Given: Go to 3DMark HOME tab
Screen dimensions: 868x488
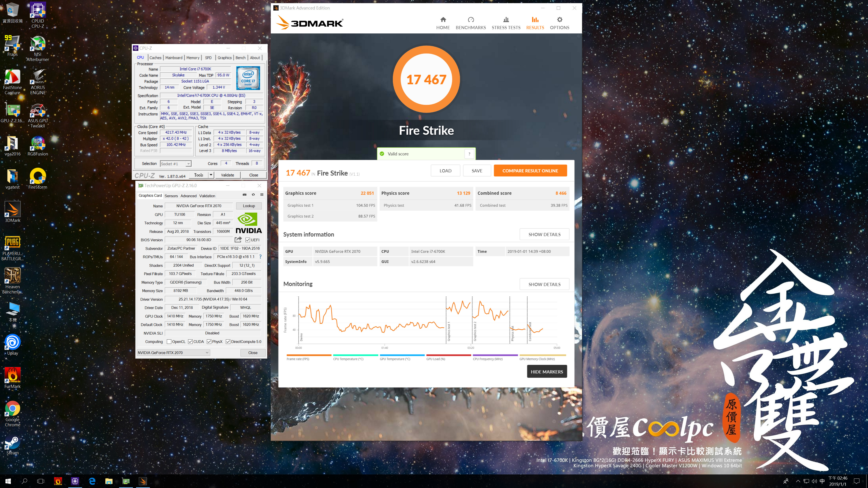Looking at the screenshot, I should [443, 23].
